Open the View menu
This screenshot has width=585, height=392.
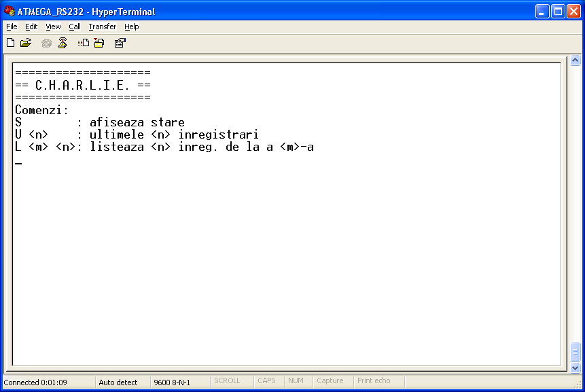tap(53, 26)
